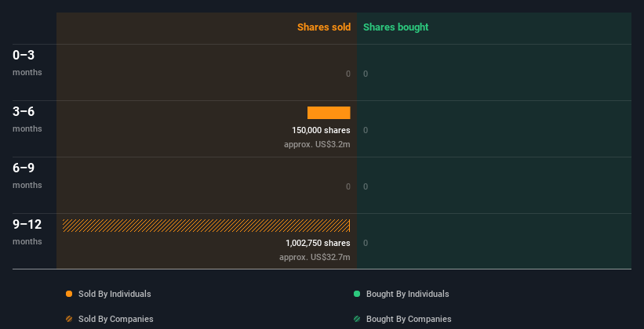This screenshot has width=644, height=329.
Task: Click the '0–3' months row label
Action: pos(24,55)
